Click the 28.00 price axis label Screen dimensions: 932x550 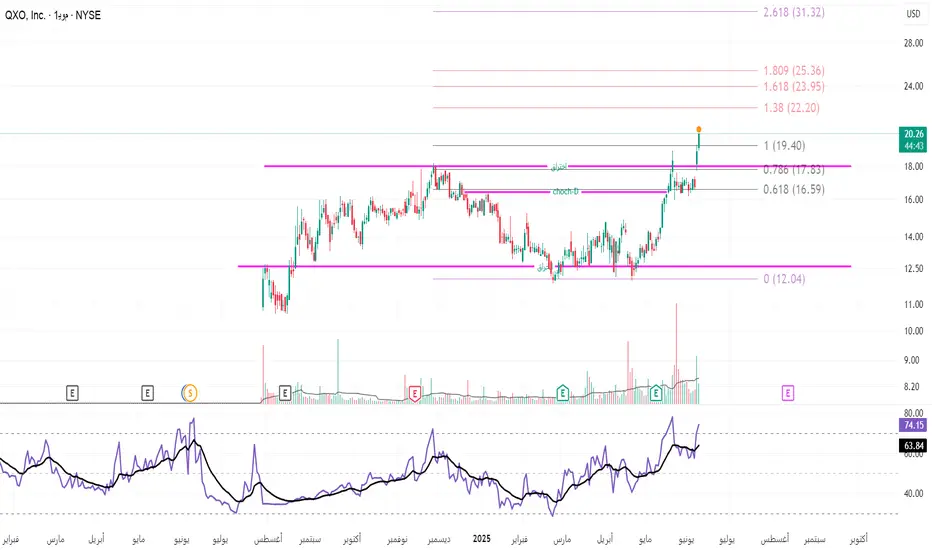913,43
